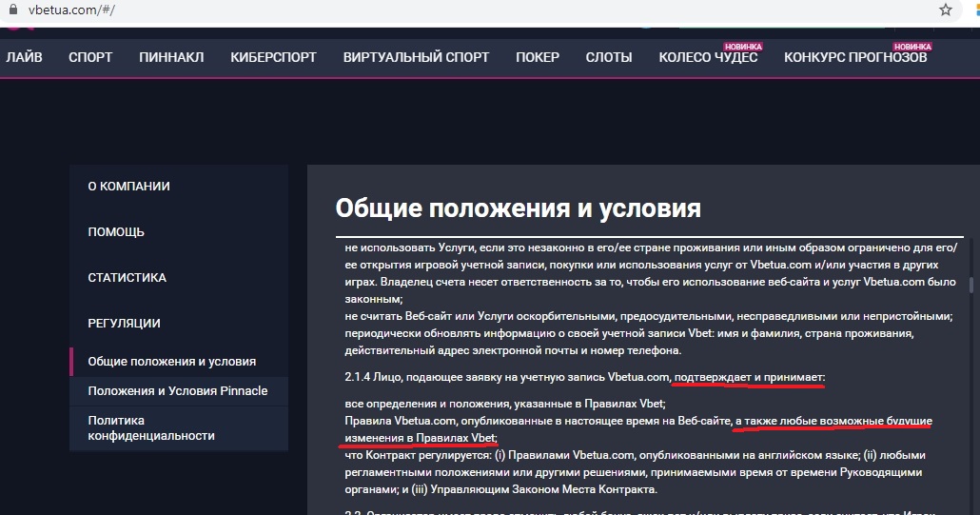Bookmark this page with star icon
Image resolution: width=980 pixels, height=515 pixels.
coord(946,10)
